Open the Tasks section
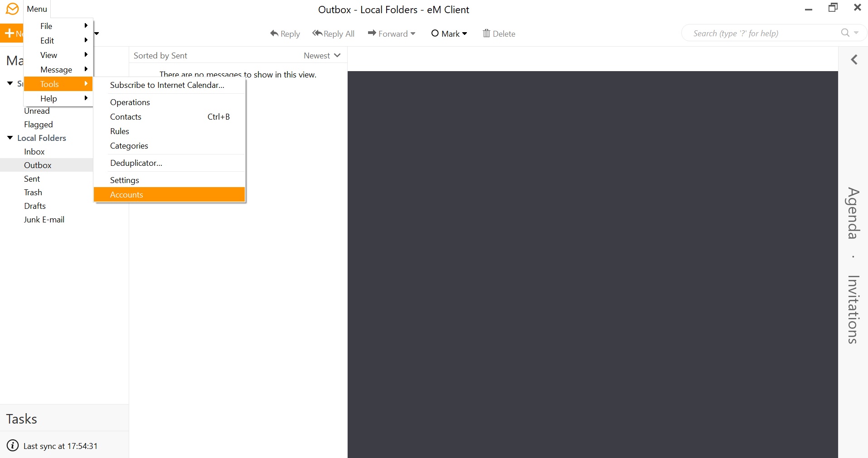Image resolution: width=868 pixels, height=458 pixels. tap(21, 419)
